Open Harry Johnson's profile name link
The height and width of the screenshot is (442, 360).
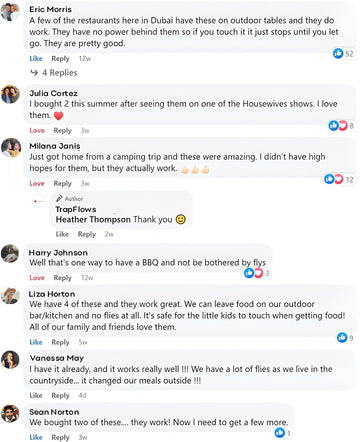click(x=58, y=253)
